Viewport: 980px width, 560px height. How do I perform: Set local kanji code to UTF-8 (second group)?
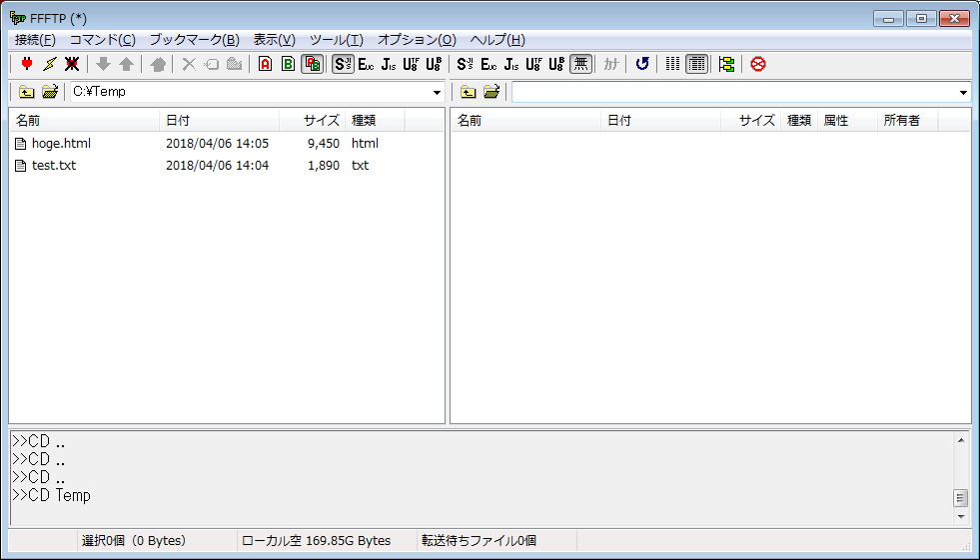coord(533,64)
